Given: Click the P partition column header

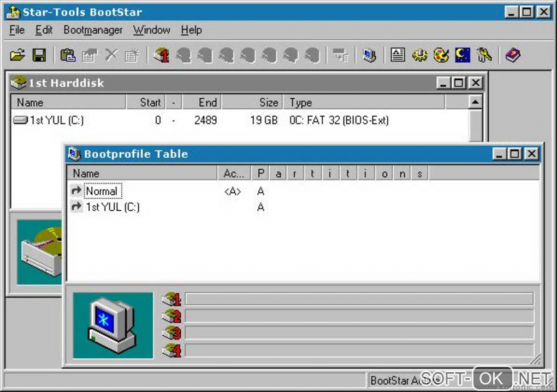Looking at the screenshot, I should coord(260,173).
